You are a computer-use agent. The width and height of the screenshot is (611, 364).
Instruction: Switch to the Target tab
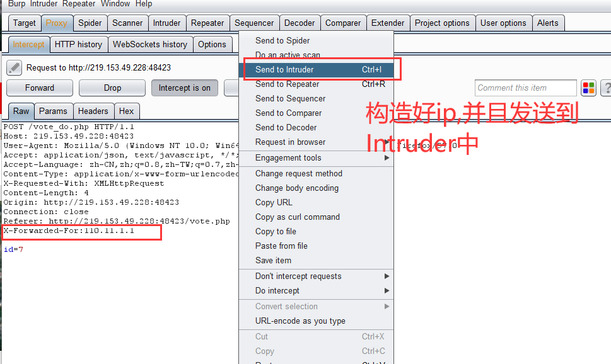[24, 23]
